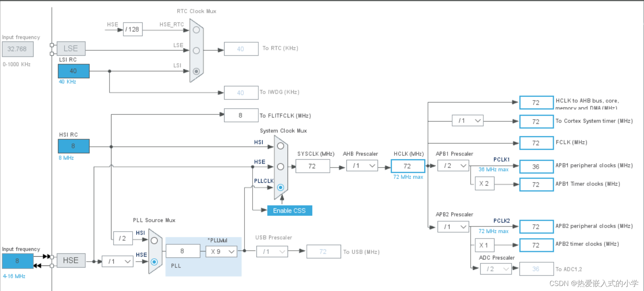Click the FCLK (MHz) value box
Viewport: 644px width, 291px height.
[536, 143]
